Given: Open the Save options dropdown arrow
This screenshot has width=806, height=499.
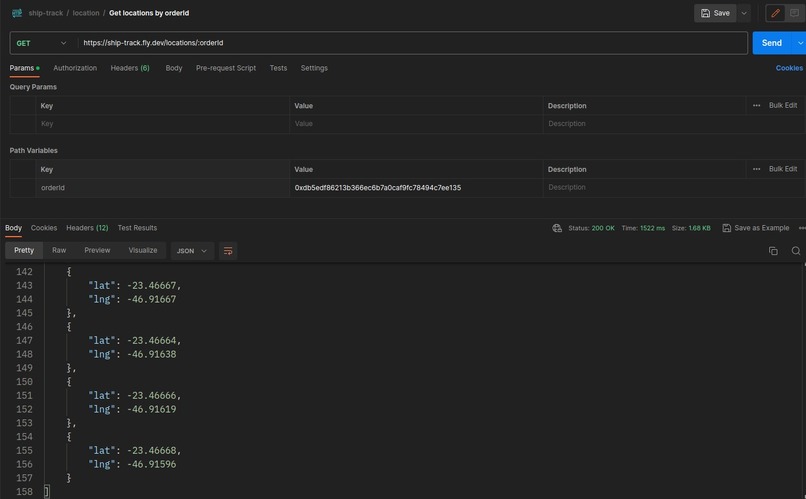Looking at the screenshot, I should (744, 13).
